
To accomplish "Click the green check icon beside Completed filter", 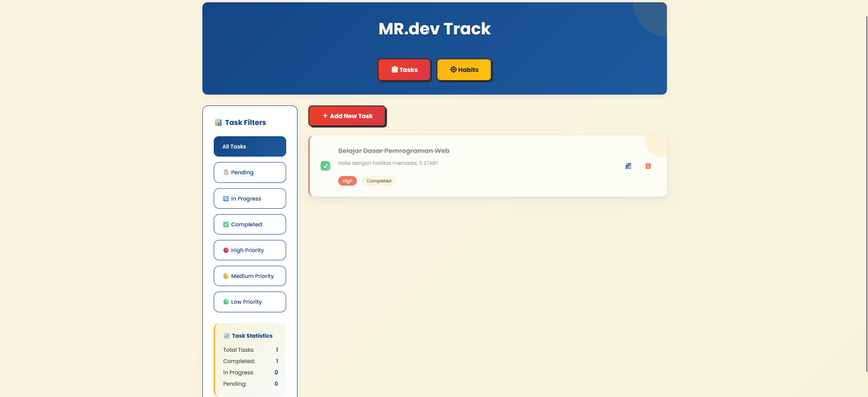I will pyautogui.click(x=226, y=225).
